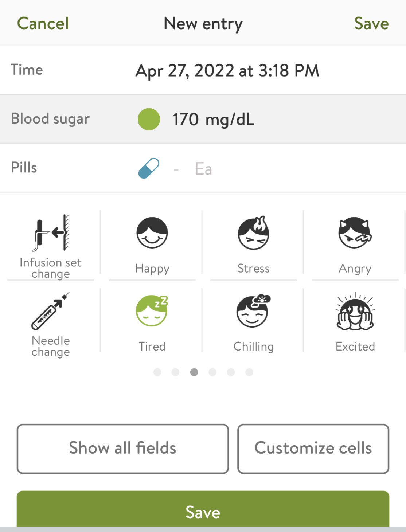Tap the blue pill capsule icon
The height and width of the screenshot is (532, 406).
(x=149, y=168)
